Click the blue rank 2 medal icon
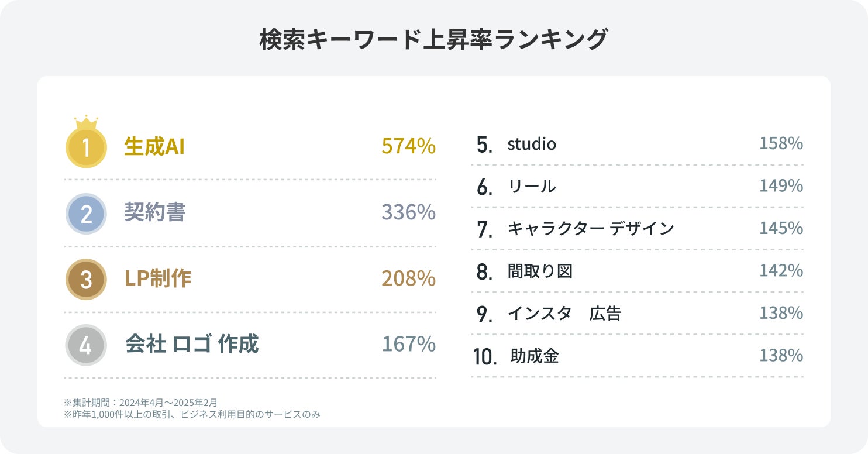This screenshot has width=868, height=454. tap(86, 214)
